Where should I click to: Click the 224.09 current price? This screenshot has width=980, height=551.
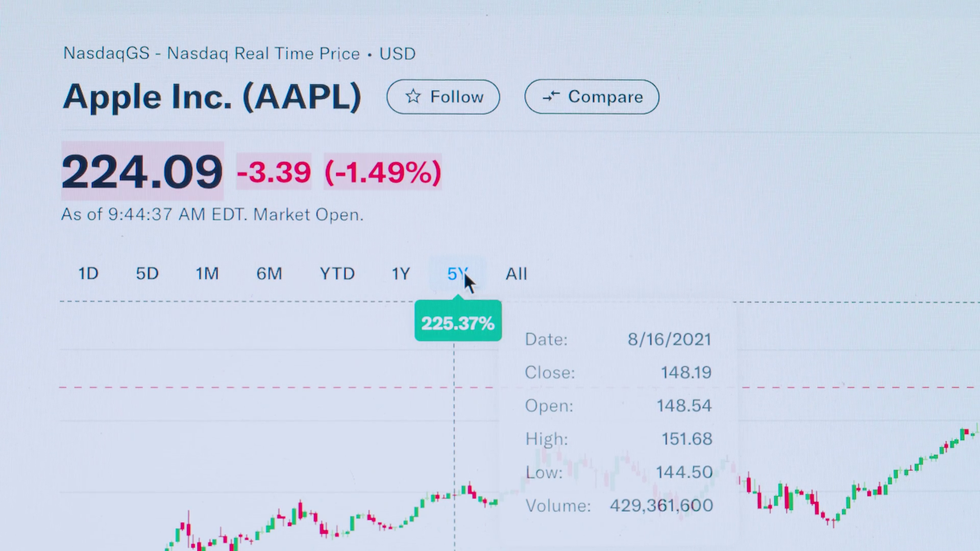(x=142, y=172)
